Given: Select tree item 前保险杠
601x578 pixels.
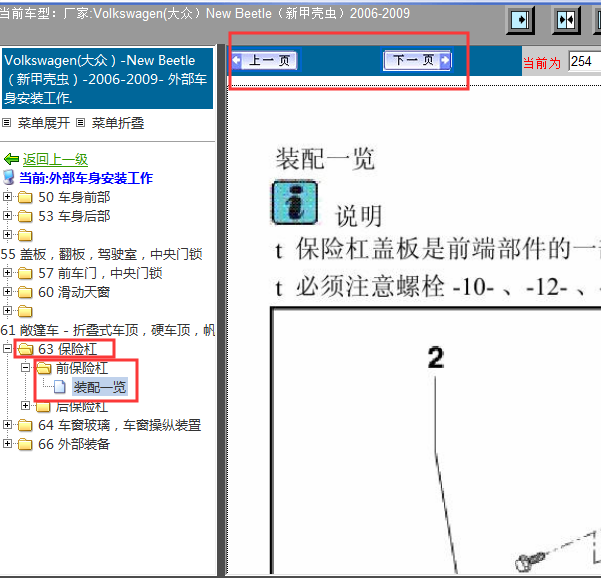Looking at the screenshot, I should point(82,368).
